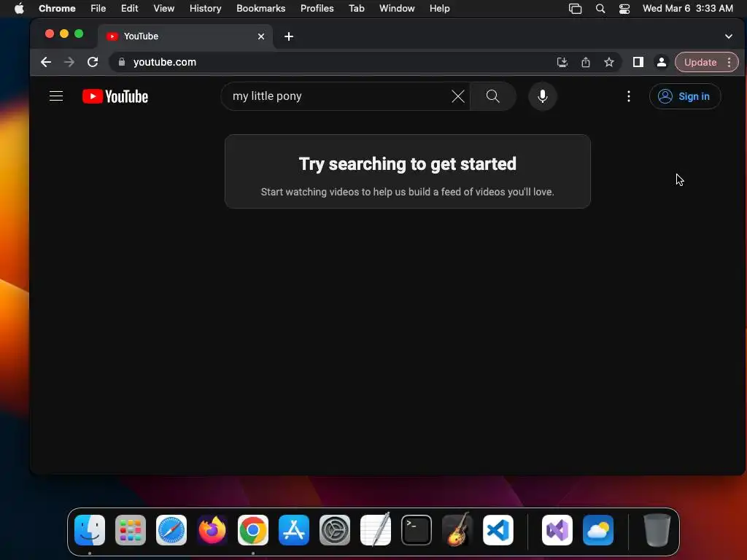Open the Apple menu
The image size is (747, 560).
coord(19,8)
